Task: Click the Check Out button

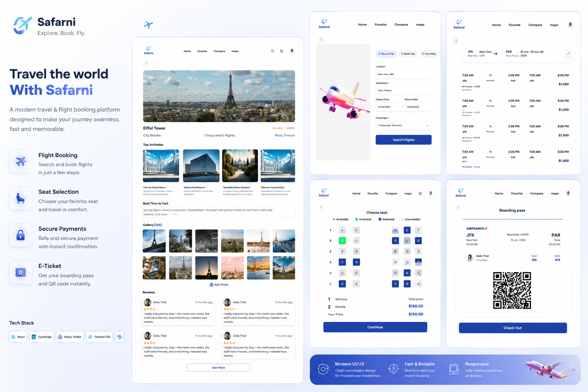Action: click(513, 328)
